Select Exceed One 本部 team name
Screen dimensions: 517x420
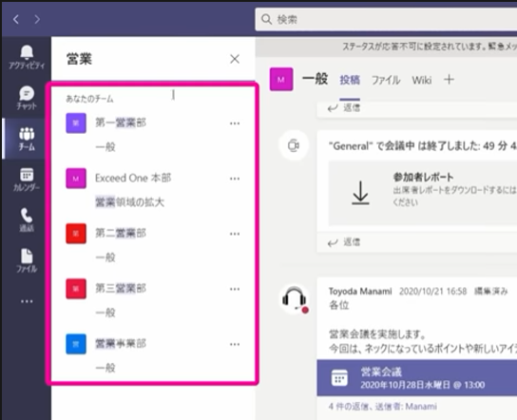(133, 178)
